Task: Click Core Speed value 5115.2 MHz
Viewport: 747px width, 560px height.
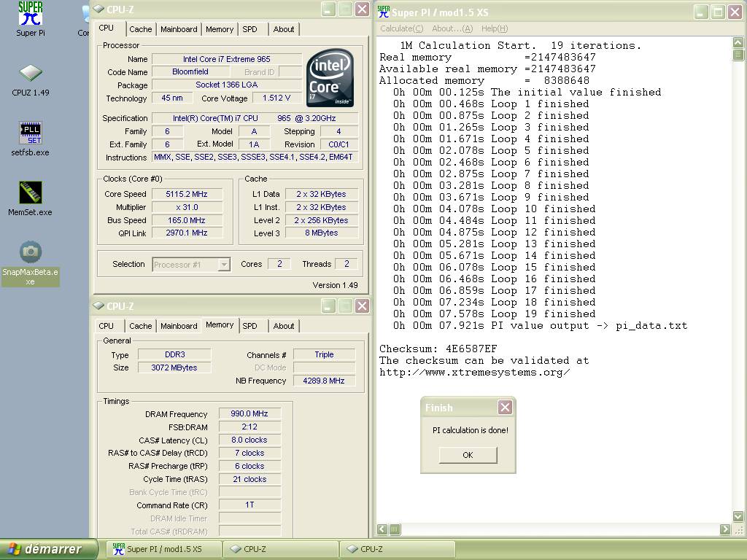Action: pyautogui.click(x=187, y=194)
